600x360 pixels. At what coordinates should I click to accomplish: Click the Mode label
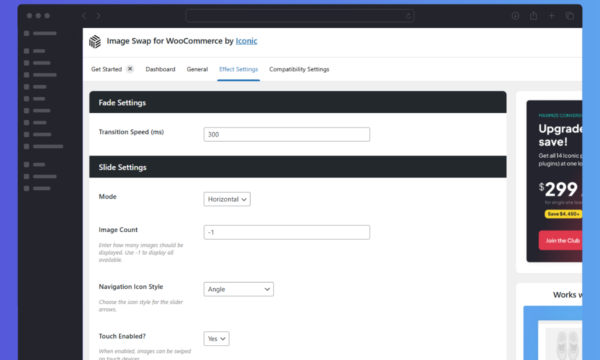pos(108,197)
